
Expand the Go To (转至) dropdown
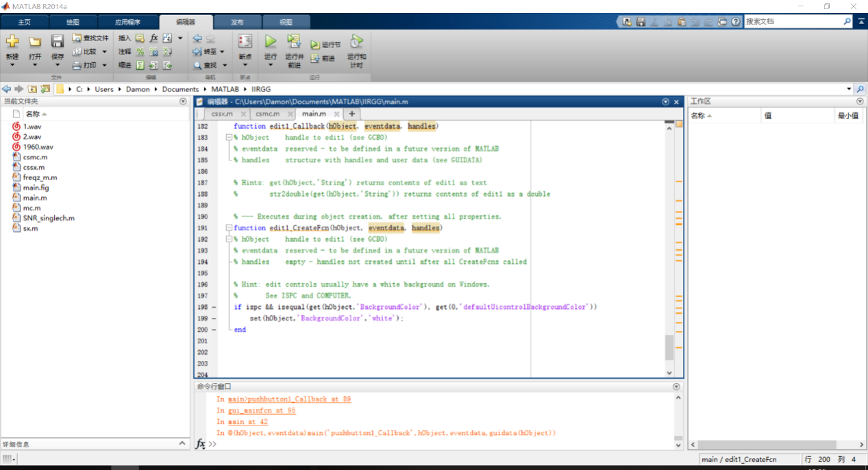coord(222,52)
